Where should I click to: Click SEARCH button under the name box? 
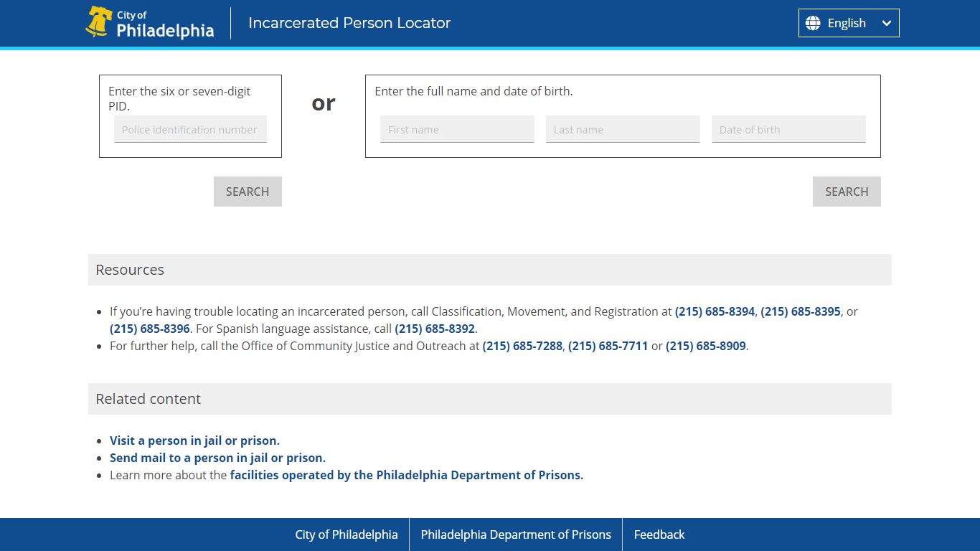(x=847, y=192)
